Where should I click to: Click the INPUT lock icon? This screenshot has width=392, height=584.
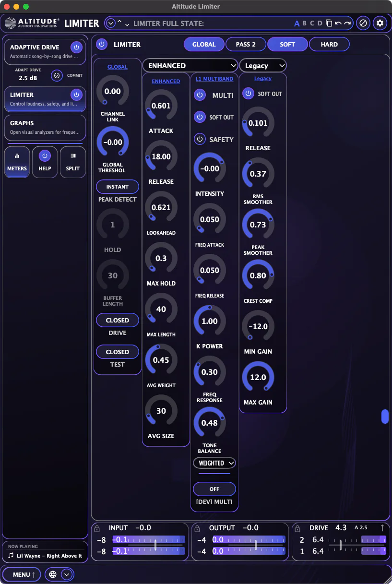pos(97,528)
